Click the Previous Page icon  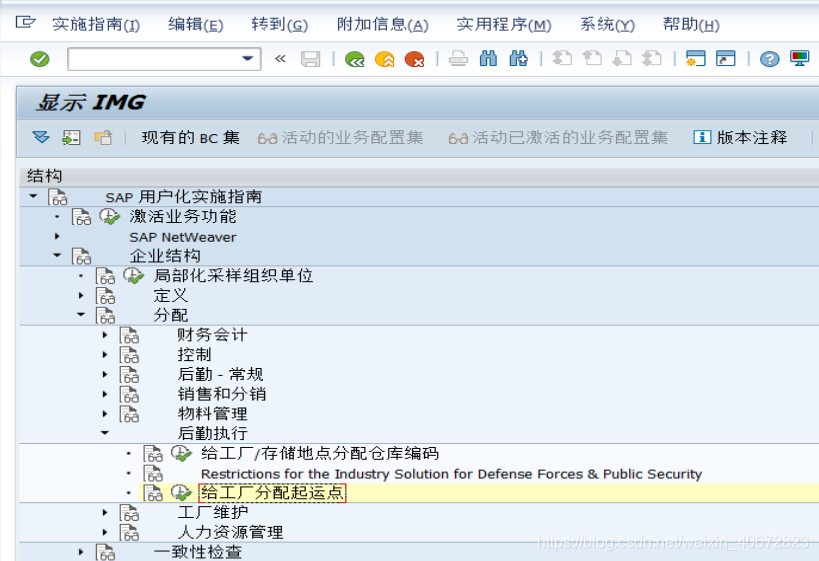pyautogui.click(x=592, y=58)
